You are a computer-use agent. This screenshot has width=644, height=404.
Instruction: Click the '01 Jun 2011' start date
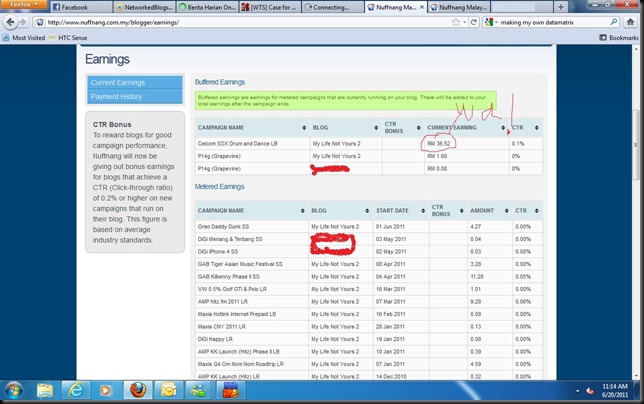coord(390,227)
